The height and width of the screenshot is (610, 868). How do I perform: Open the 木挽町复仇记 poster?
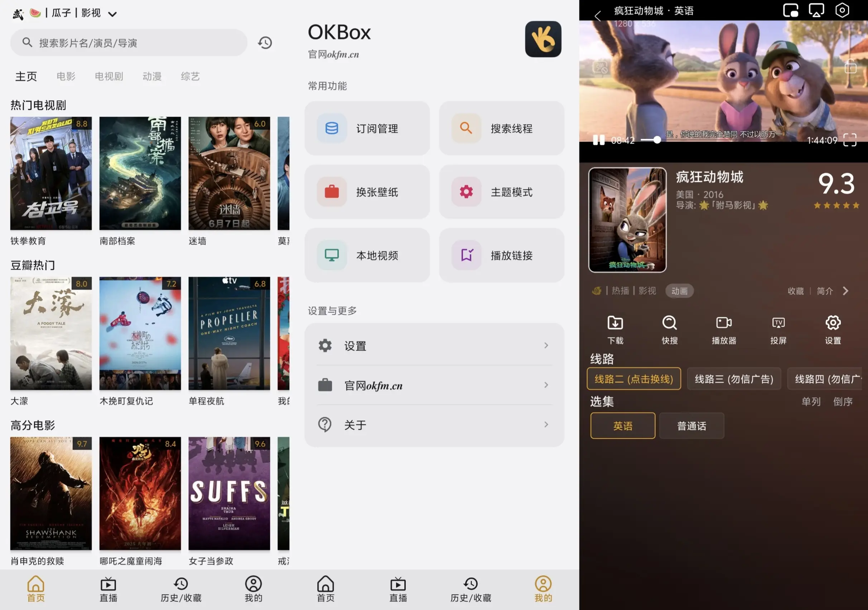click(140, 333)
